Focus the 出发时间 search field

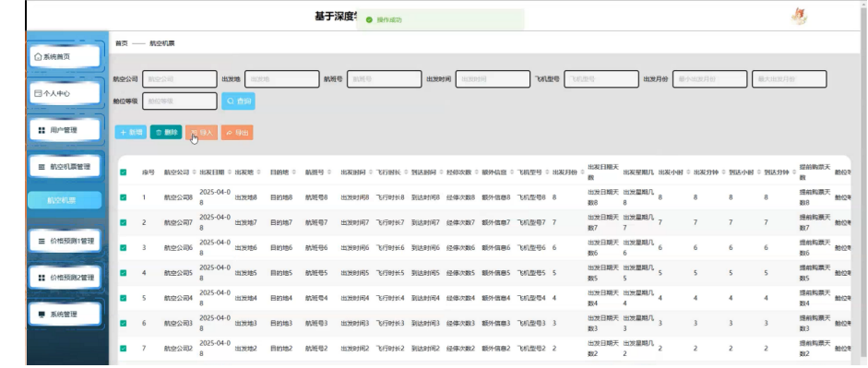point(493,79)
